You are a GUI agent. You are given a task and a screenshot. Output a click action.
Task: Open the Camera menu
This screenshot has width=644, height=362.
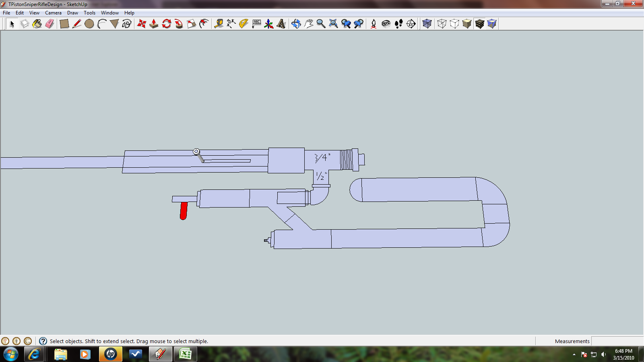53,13
